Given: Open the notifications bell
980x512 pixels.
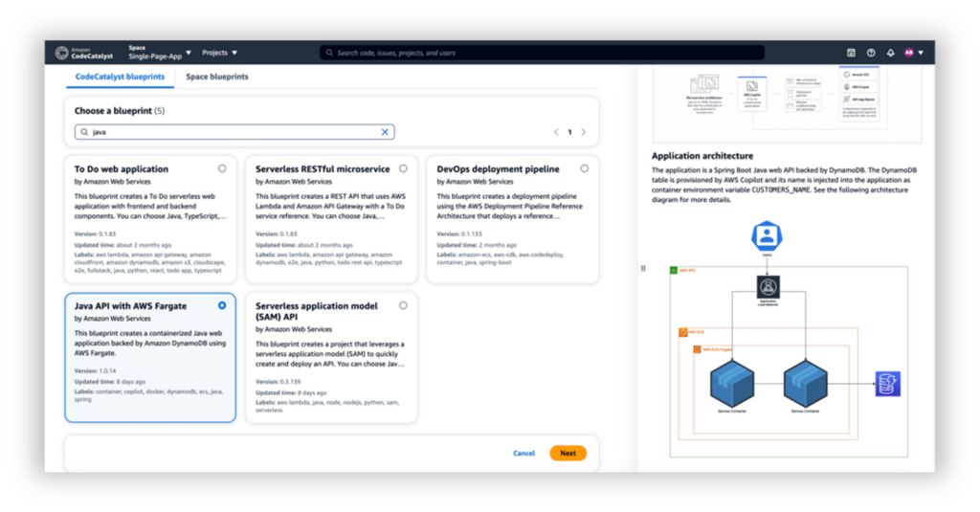Looking at the screenshot, I should click(x=891, y=53).
